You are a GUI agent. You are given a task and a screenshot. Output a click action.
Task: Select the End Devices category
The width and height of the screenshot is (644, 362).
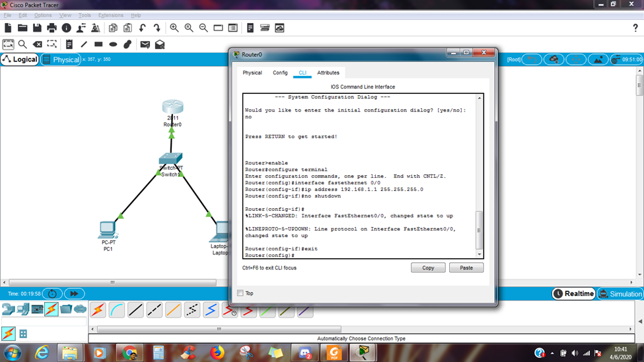tap(23, 309)
